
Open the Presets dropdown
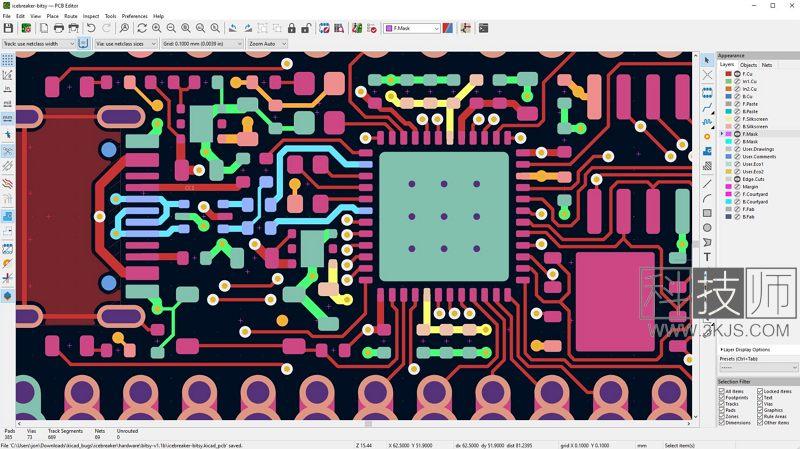(758, 367)
